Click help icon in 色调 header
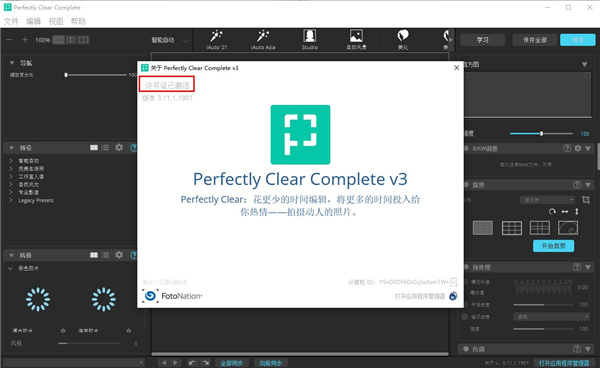Viewport: 600px width, 368px height. pyautogui.click(x=577, y=348)
